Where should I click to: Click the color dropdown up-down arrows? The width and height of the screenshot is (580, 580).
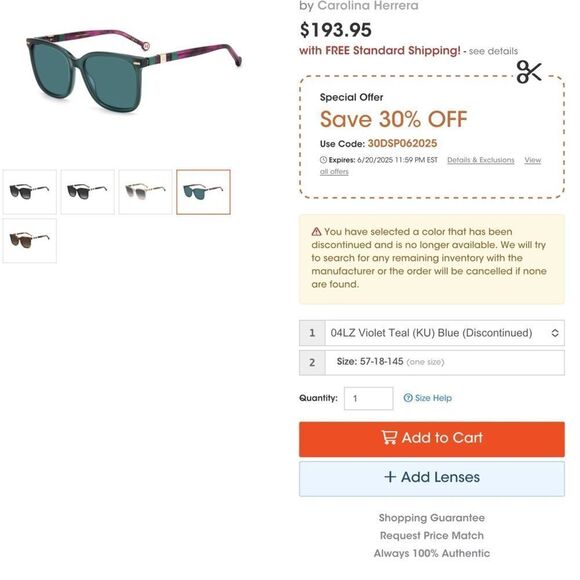555,333
